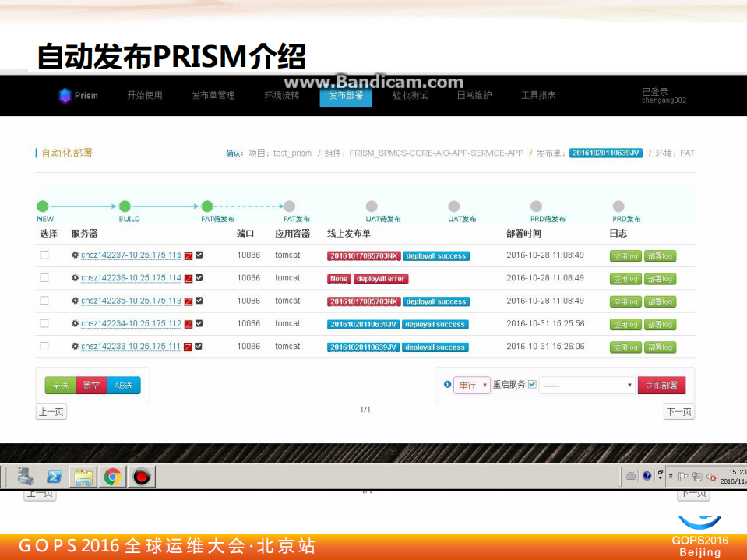The width and height of the screenshot is (747, 560).
Task: Click the screen recorder icon in the taskbar
Action: 141,476
